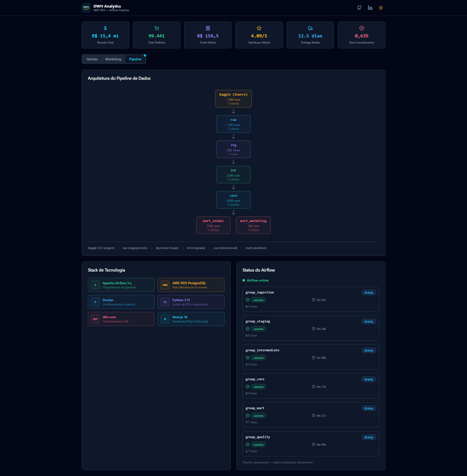Click the Taxa Cancelamento X-circle icon
The image size is (467, 476).
point(361,28)
